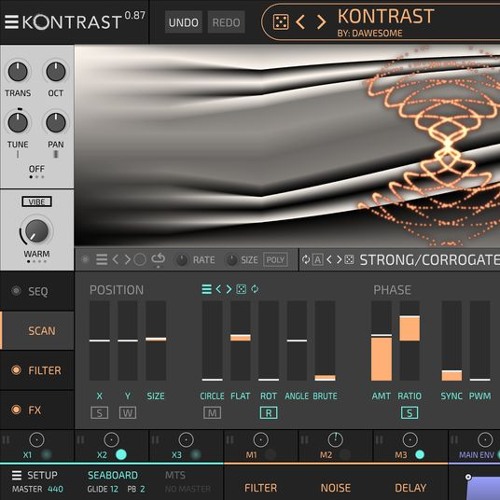
Task: Switch to the SCAN tab
Action: coord(37,331)
